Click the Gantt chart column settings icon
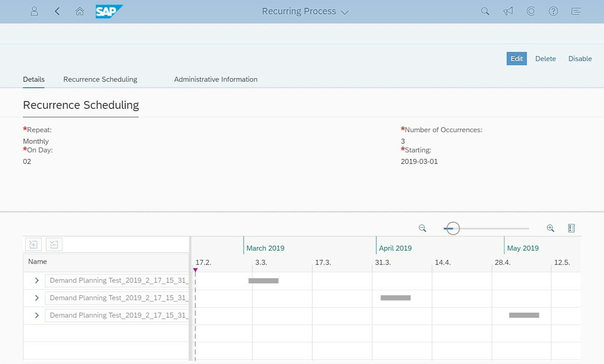604x364 pixels. pos(571,228)
